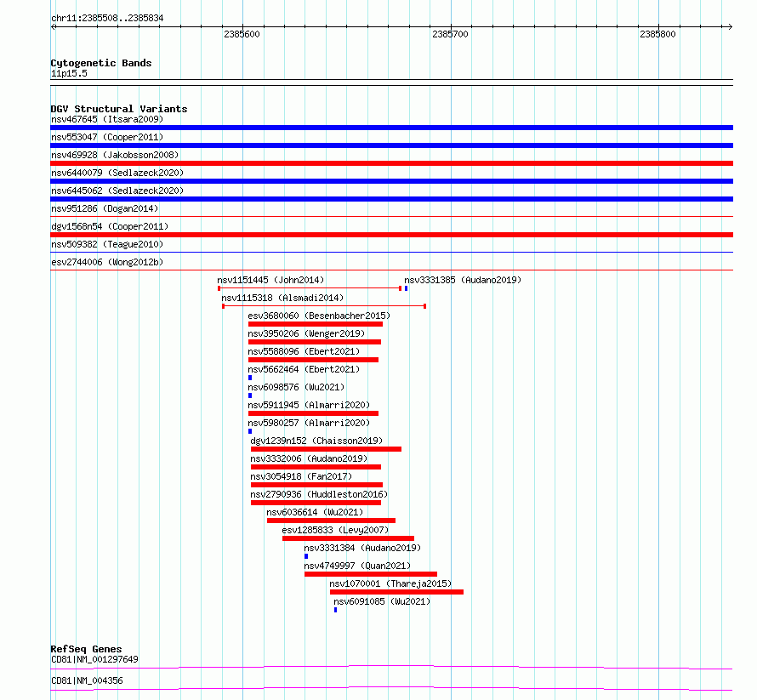Screen dimensions: 757x700
Task: Select nsv5911945 (Almarri2020) label
Action: click(309, 405)
